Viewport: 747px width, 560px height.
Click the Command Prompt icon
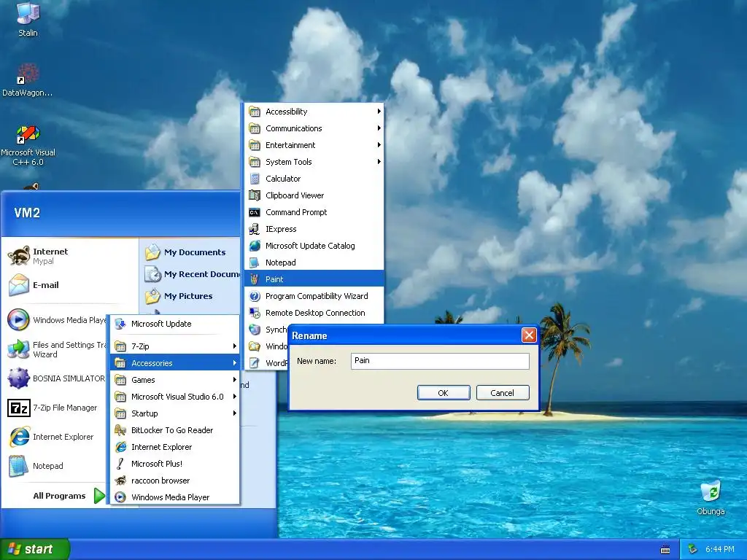coord(255,212)
